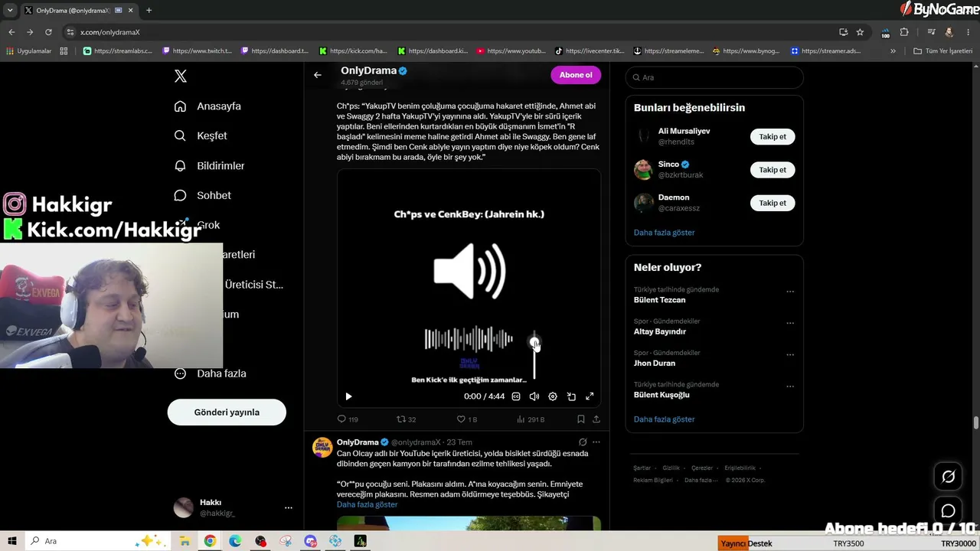Open video player settings gear
The width and height of the screenshot is (980, 551).
[553, 396]
